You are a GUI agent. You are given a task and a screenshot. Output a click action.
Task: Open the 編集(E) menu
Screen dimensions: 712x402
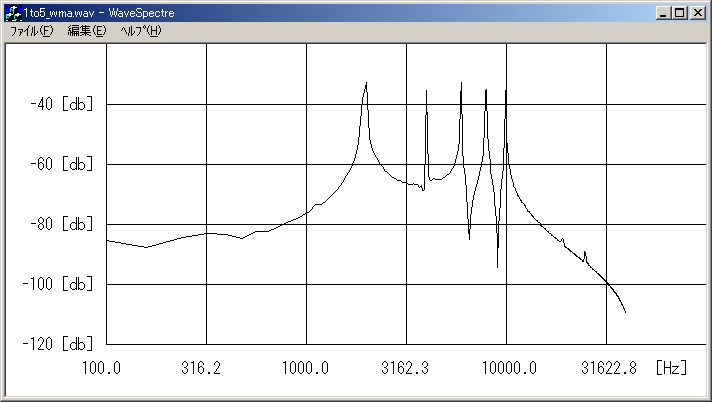point(87,31)
